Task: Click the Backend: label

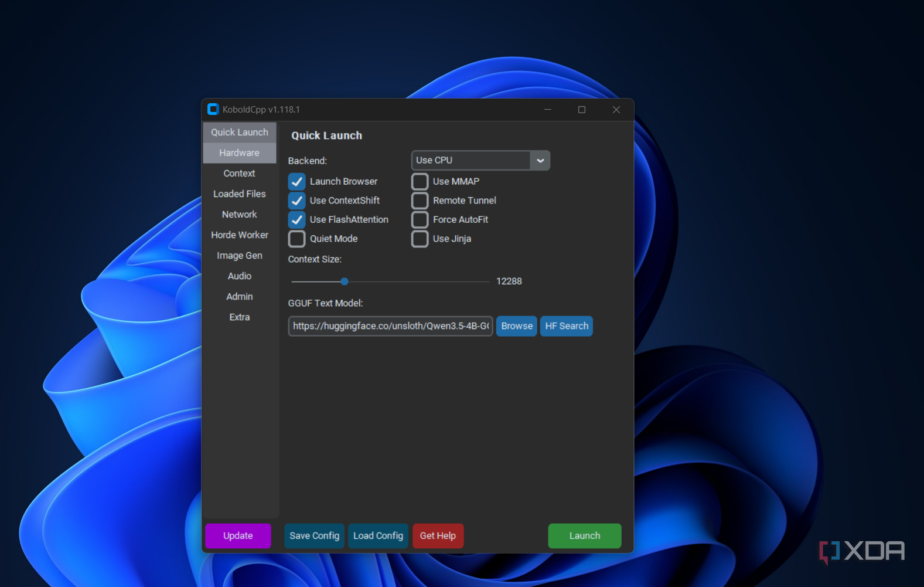Action: (308, 161)
